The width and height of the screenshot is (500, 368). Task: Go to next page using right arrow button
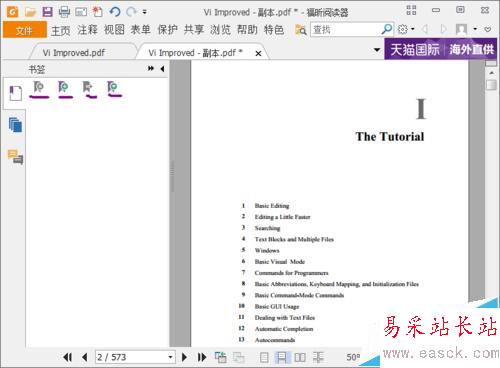click(184, 357)
